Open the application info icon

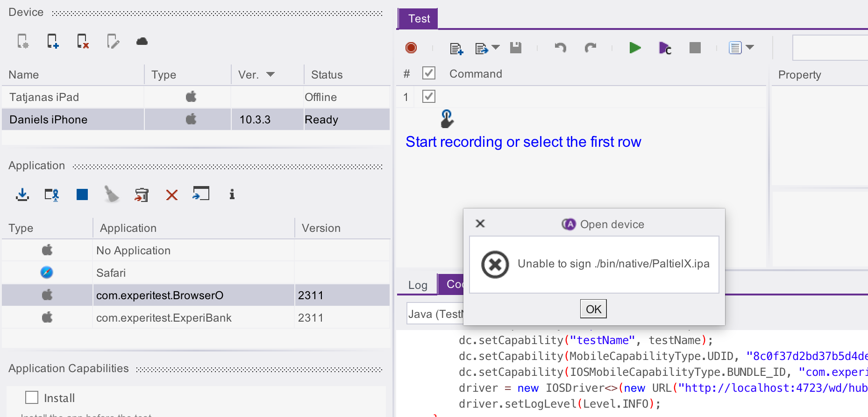coord(232,194)
